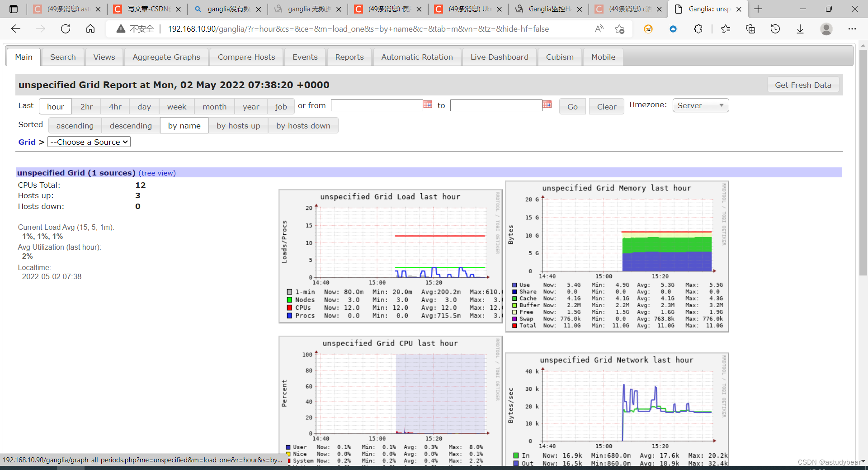Image resolution: width=868 pixels, height=470 pixels.
Task: Select the job time range
Action: pyautogui.click(x=281, y=107)
